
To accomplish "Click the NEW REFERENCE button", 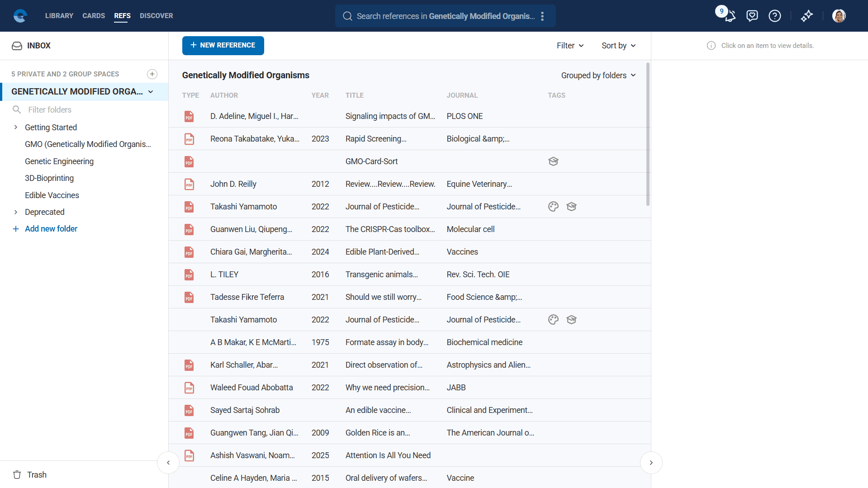I will (x=223, y=46).
